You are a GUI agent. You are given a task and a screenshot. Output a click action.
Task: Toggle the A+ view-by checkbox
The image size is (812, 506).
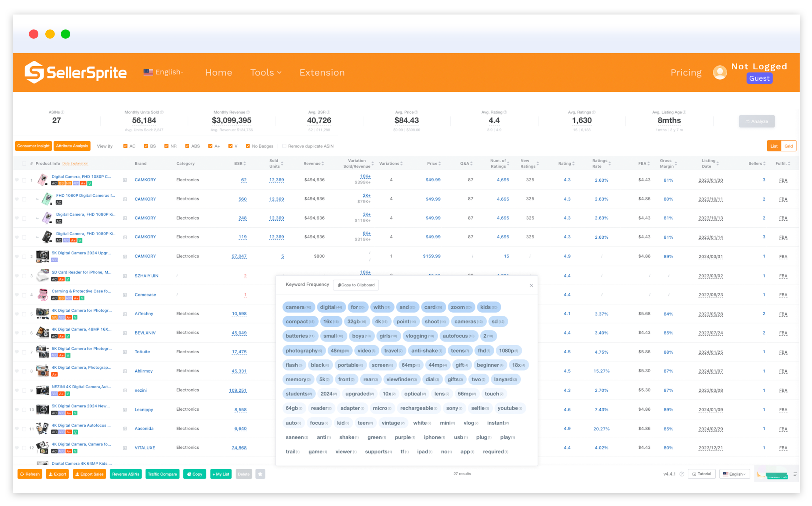coord(210,146)
